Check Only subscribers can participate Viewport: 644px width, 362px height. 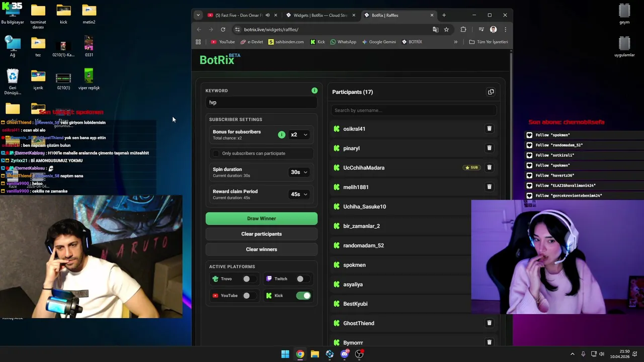pos(216,153)
